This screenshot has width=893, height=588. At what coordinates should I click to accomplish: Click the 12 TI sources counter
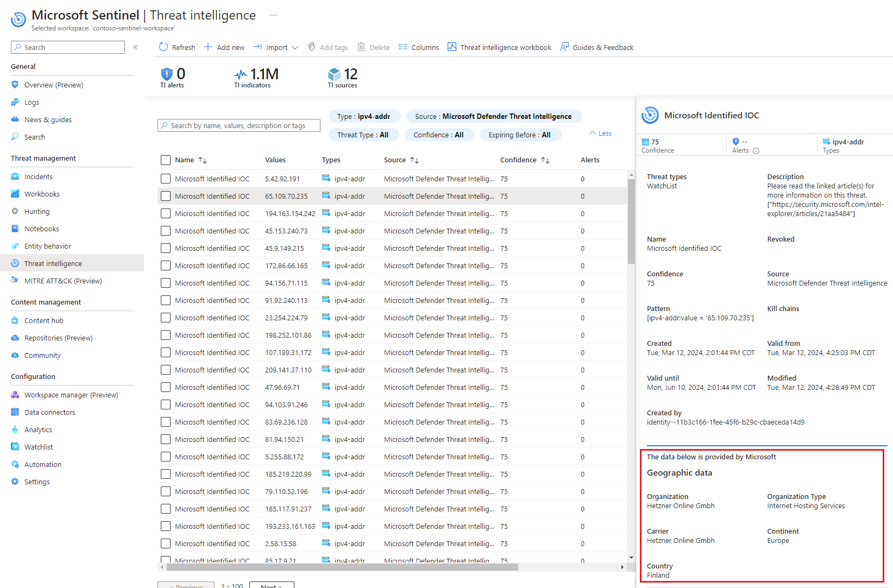(x=343, y=78)
